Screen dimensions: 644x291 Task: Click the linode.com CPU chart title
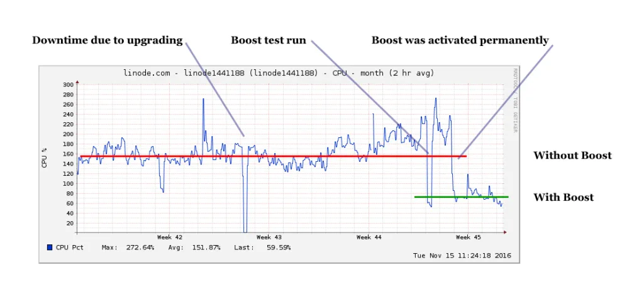click(279, 73)
